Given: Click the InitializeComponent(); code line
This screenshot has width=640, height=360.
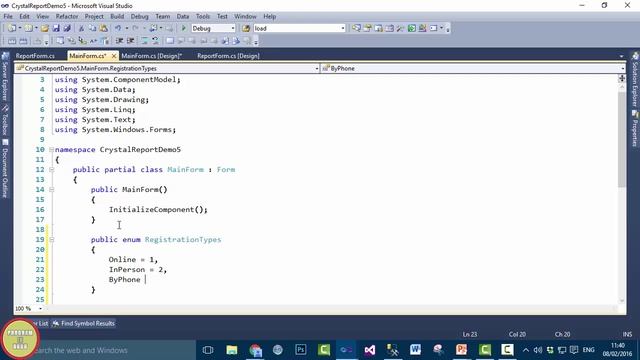Looking at the screenshot, I should coord(158,209).
